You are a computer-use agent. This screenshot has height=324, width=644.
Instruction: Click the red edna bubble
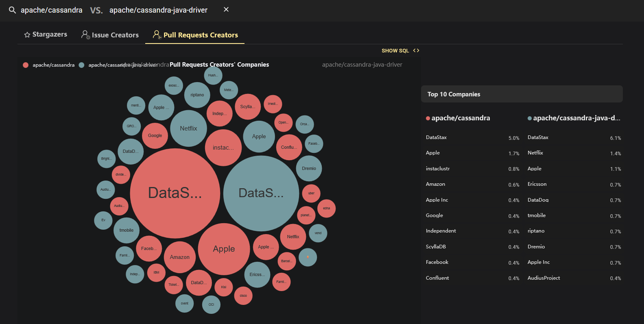tap(326, 209)
